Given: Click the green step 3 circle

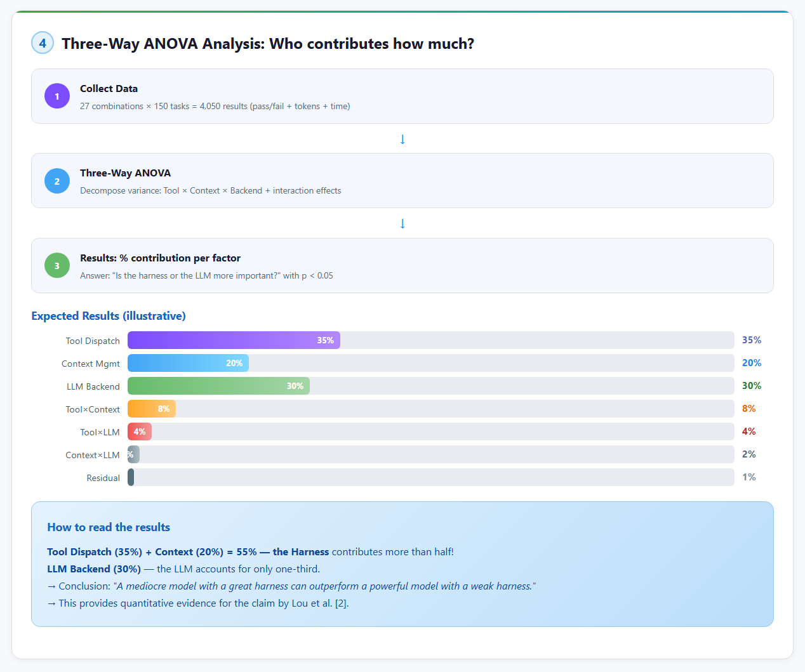Looking at the screenshot, I should (57, 265).
